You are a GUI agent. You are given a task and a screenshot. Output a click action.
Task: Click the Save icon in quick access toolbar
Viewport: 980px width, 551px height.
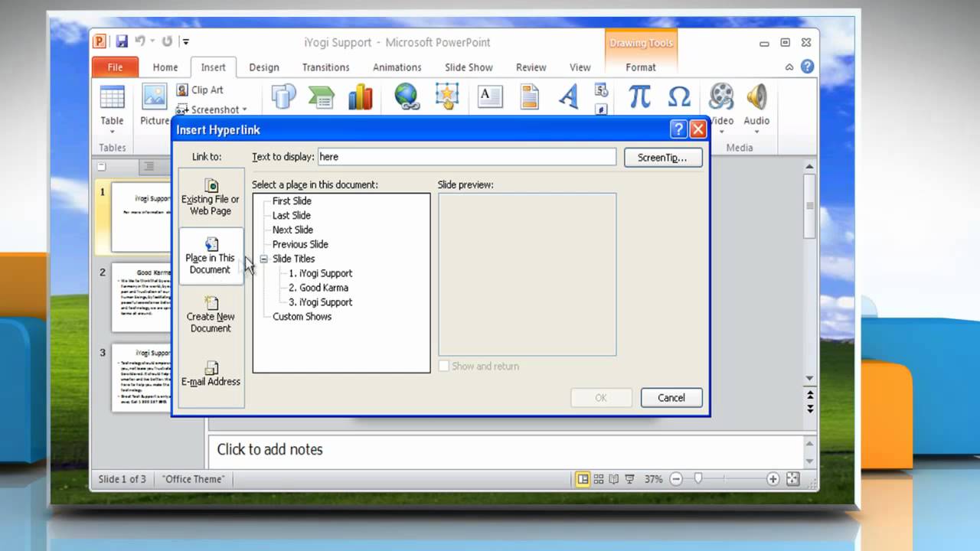coord(122,41)
